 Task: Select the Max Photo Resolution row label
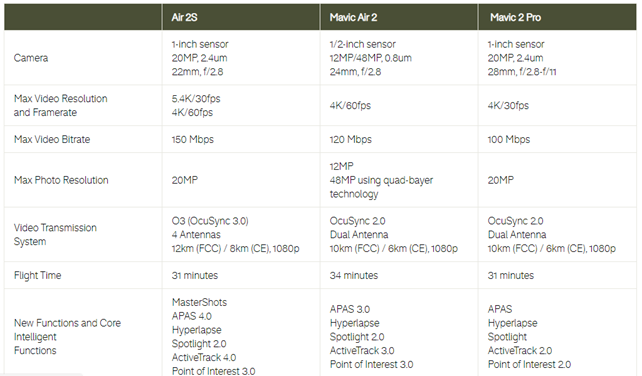[x=61, y=180]
